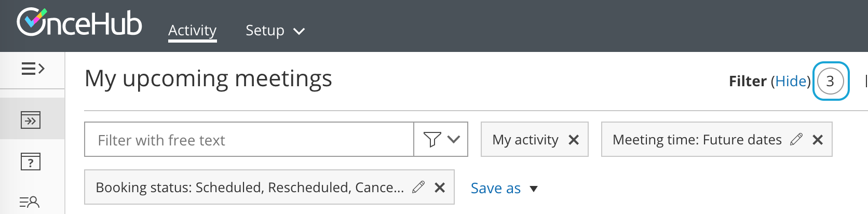The image size is (868, 214).
Task: Click the question mark box sidebar icon
Action: click(31, 162)
